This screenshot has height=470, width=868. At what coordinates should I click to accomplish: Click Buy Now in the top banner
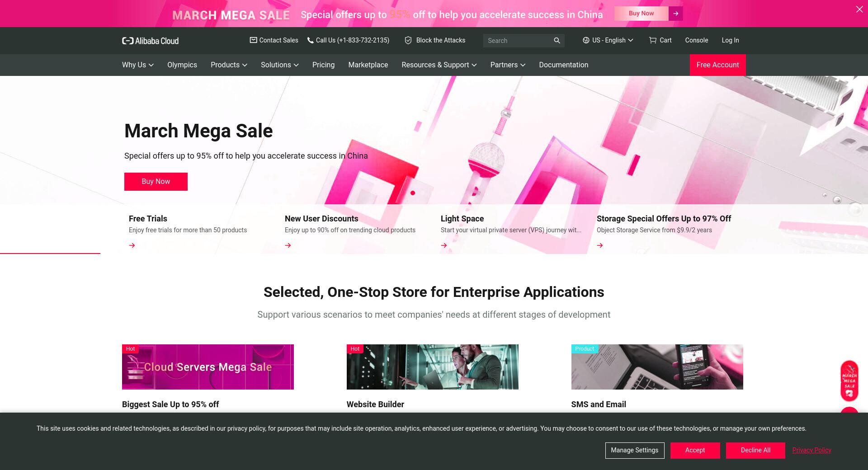(x=641, y=14)
